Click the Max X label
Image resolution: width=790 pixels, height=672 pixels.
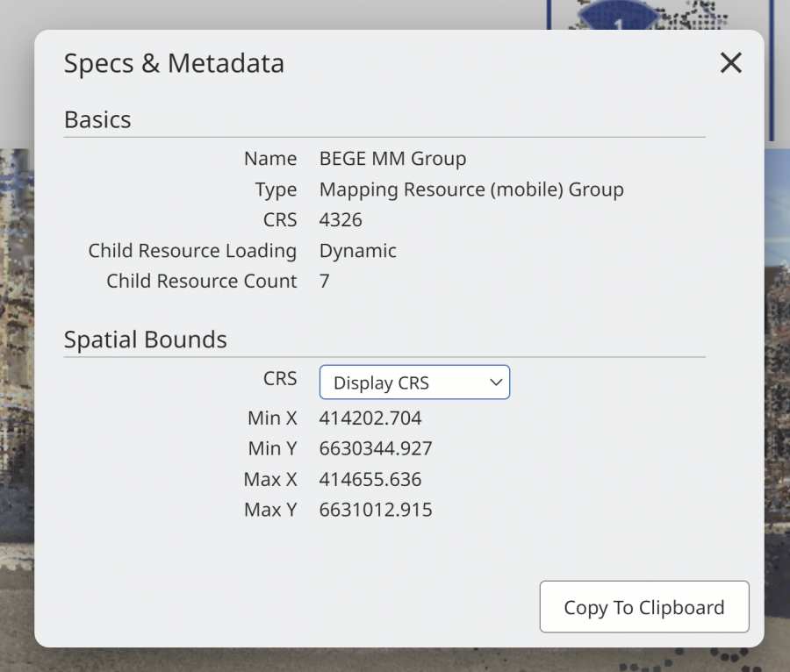pyautogui.click(x=270, y=479)
